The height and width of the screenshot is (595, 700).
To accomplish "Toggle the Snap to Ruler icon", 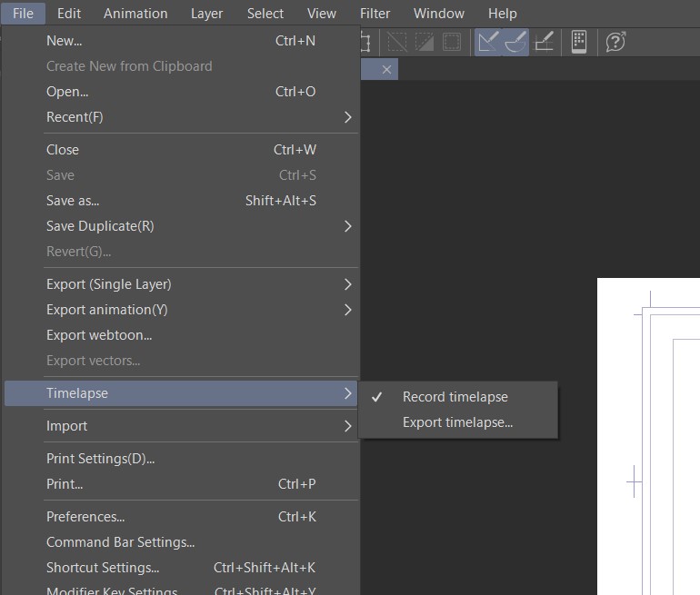I will click(488, 43).
